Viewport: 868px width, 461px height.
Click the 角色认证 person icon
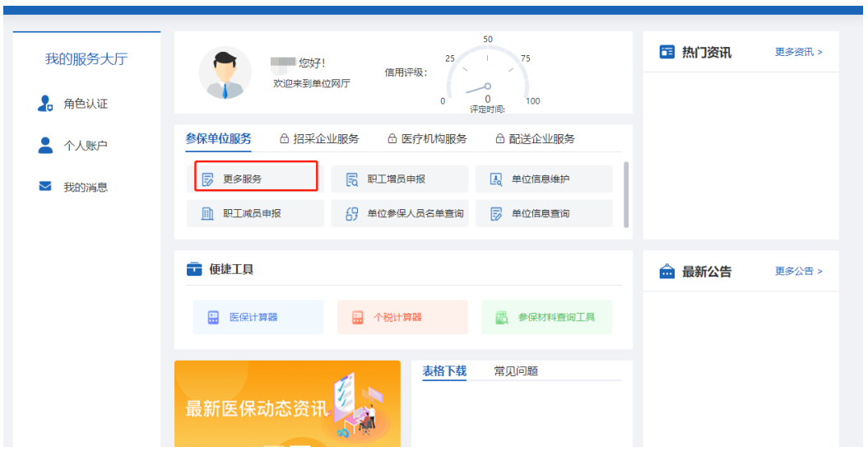point(46,104)
